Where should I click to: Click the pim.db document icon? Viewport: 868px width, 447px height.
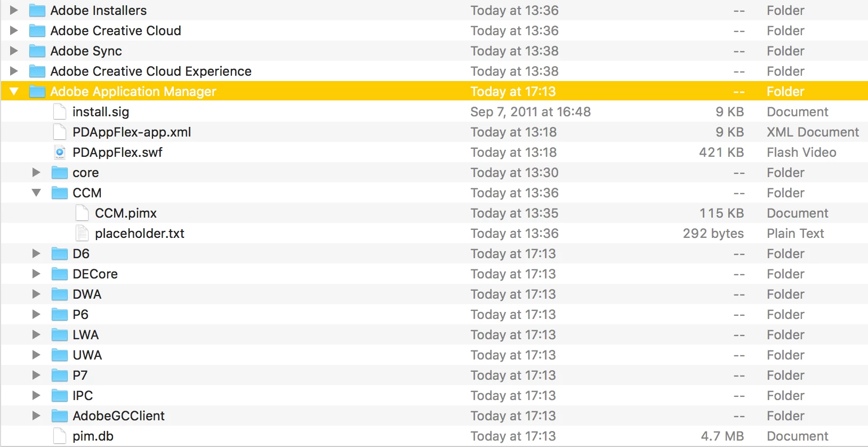point(60,436)
